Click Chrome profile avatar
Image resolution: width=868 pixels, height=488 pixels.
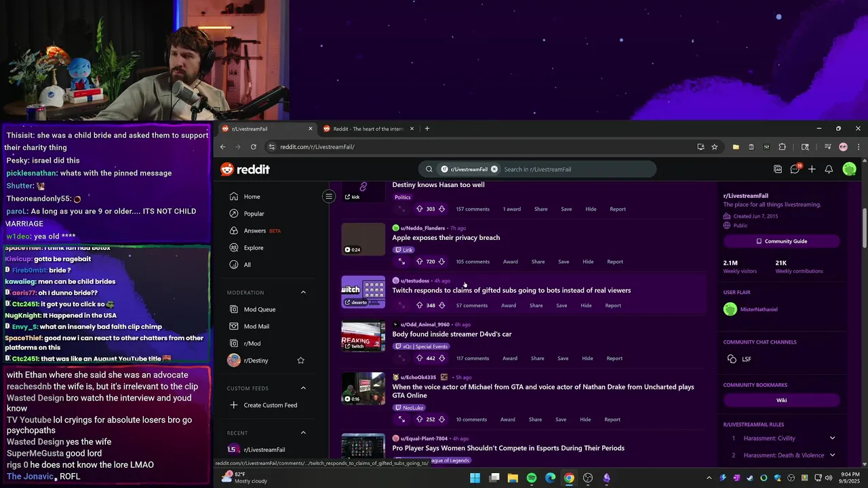point(843,147)
